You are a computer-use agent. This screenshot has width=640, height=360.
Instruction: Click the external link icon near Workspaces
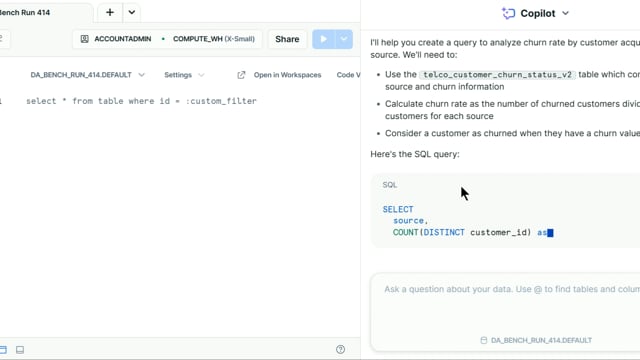click(241, 75)
